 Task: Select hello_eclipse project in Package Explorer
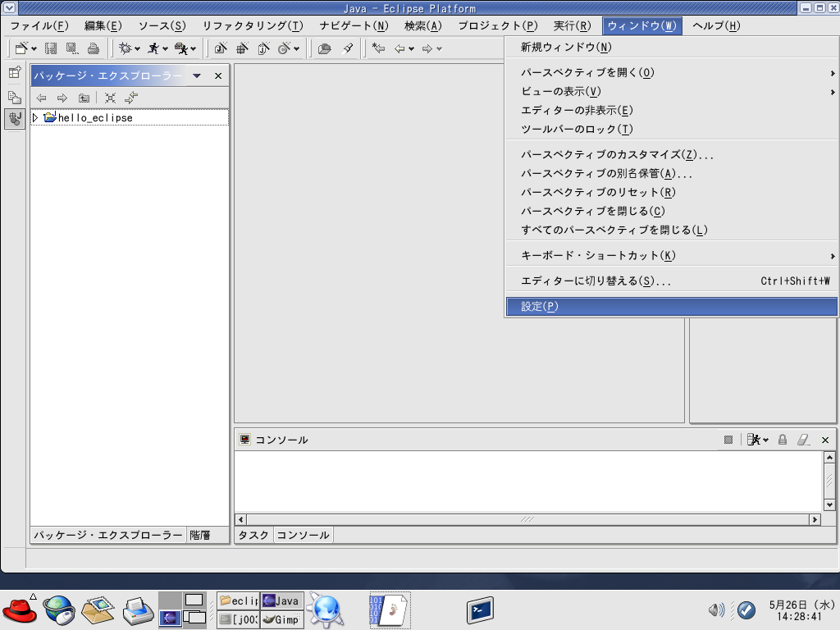click(95, 118)
